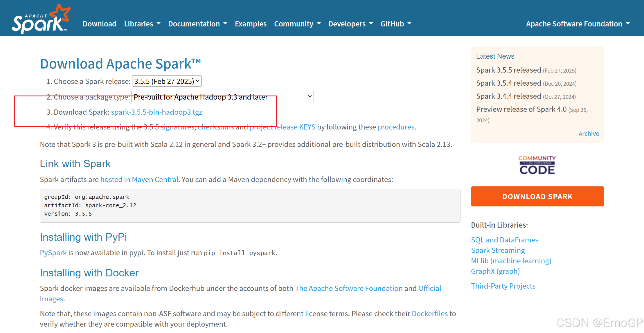Open Apache Software Foundation menu

[578, 24]
